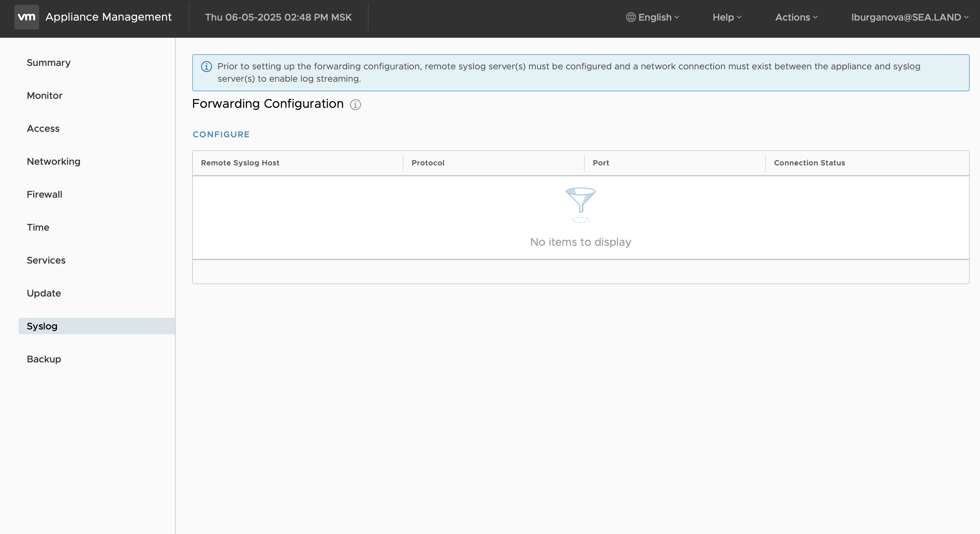The image size is (980, 534).
Task: Navigate to the Firewall settings
Action: coord(44,194)
